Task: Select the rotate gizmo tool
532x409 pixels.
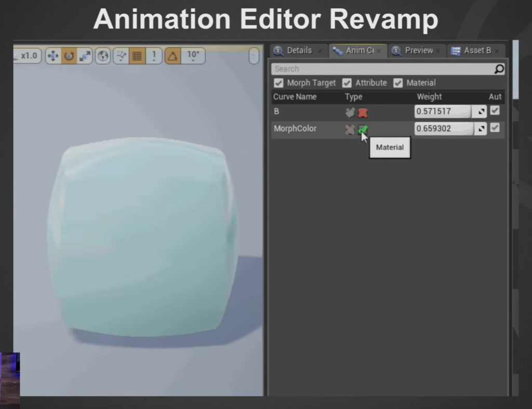Action: coord(69,56)
